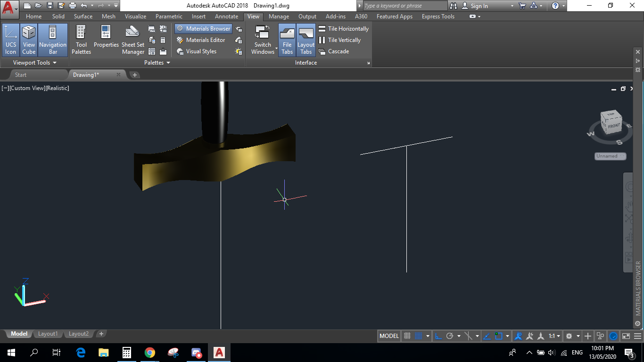The height and width of the screenshot is (362, 644).
Task: Toggle snap mode in status bar
Action: click(x=418, y=336)
